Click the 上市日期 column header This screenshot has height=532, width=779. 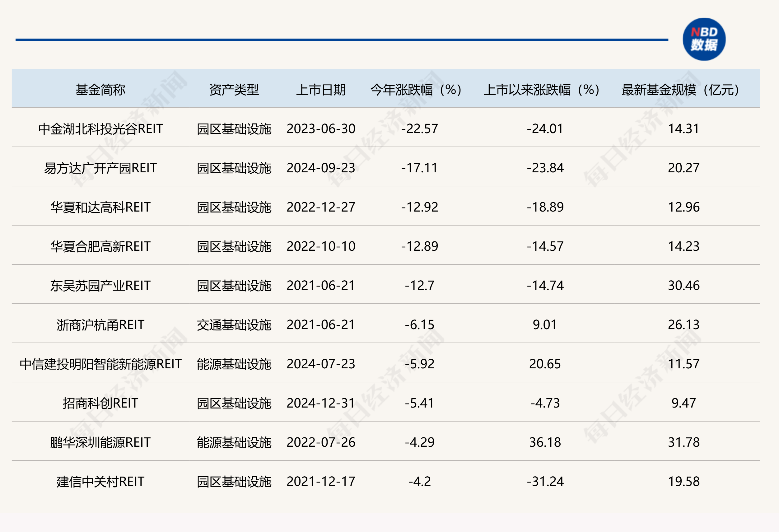pyautogui.click(x=321, y=90)
